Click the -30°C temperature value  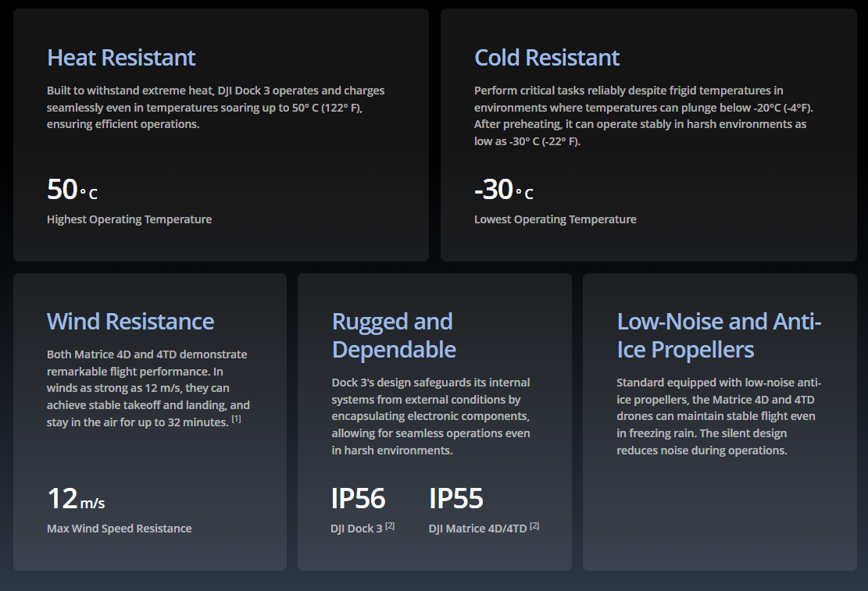tap(503, 190)
